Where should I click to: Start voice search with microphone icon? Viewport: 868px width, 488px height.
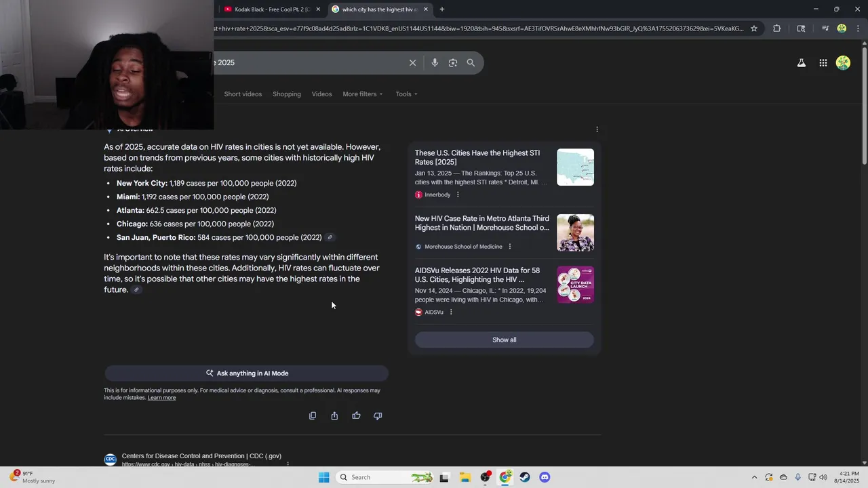(x=435, y=62)
